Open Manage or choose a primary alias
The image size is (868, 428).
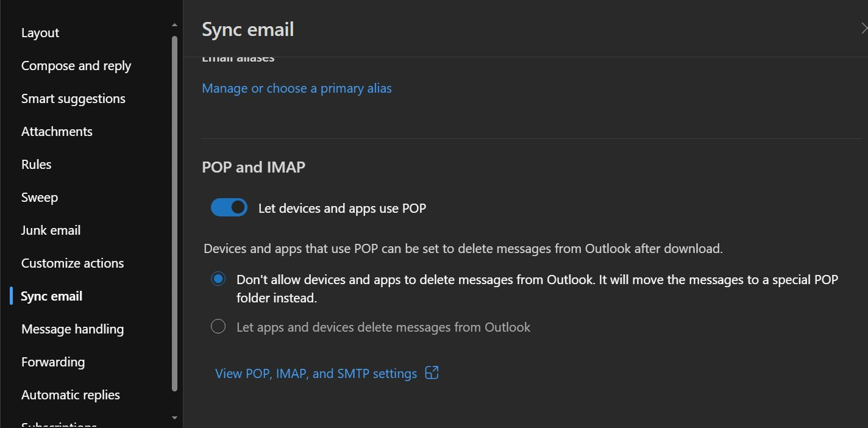tap(297, 88)
